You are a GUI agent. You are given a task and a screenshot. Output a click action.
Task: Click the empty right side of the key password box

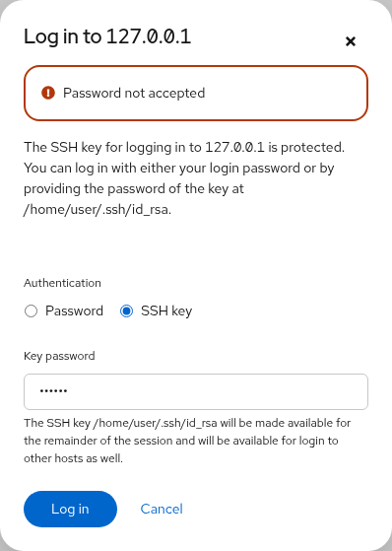point(218,391)
